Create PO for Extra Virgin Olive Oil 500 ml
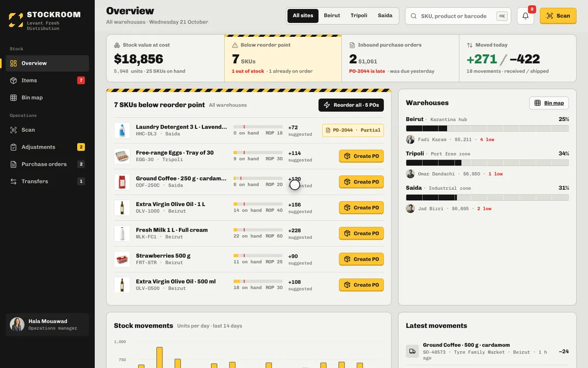The height and width of the screenshot is (368, 588). pos(361,285)
